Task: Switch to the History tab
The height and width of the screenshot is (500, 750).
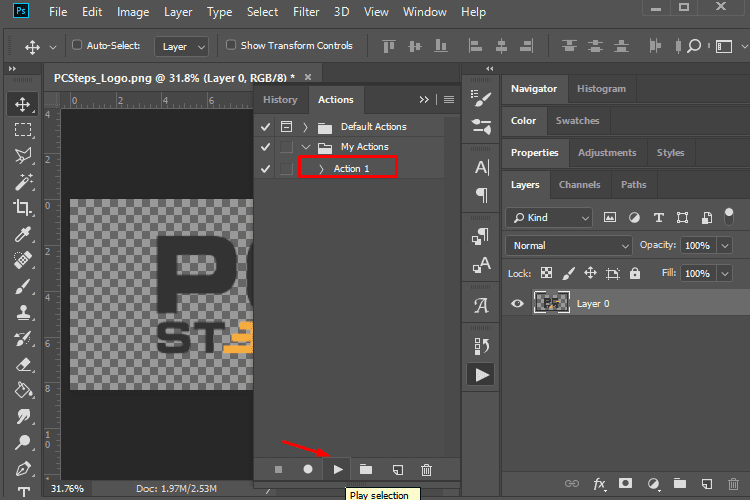Action: [280, 100]
